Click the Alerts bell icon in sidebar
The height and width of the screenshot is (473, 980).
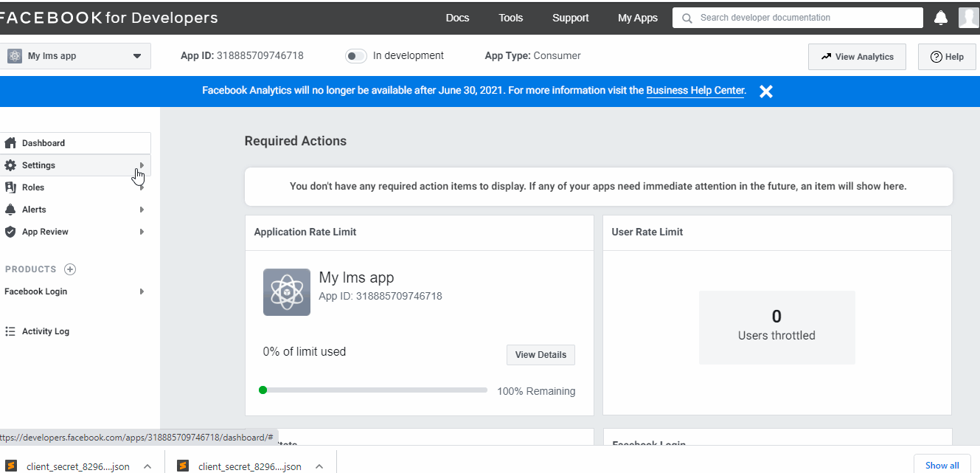[x=10, y=210]
